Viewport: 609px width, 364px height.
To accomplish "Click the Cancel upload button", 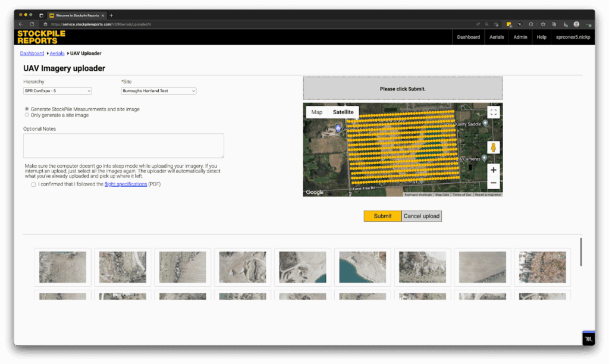I will pos(422,216).
